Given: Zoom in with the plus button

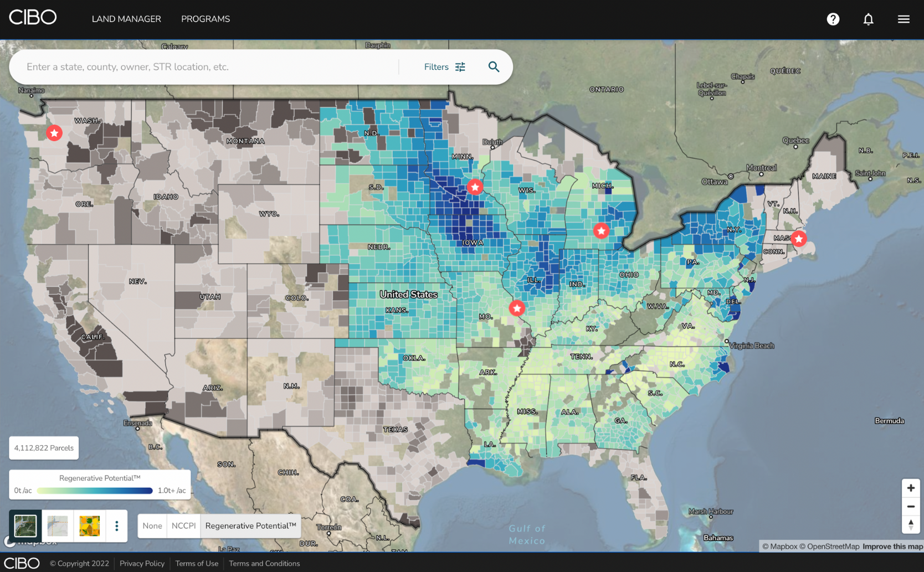Looking at the screenshot, I should point(911,488).
